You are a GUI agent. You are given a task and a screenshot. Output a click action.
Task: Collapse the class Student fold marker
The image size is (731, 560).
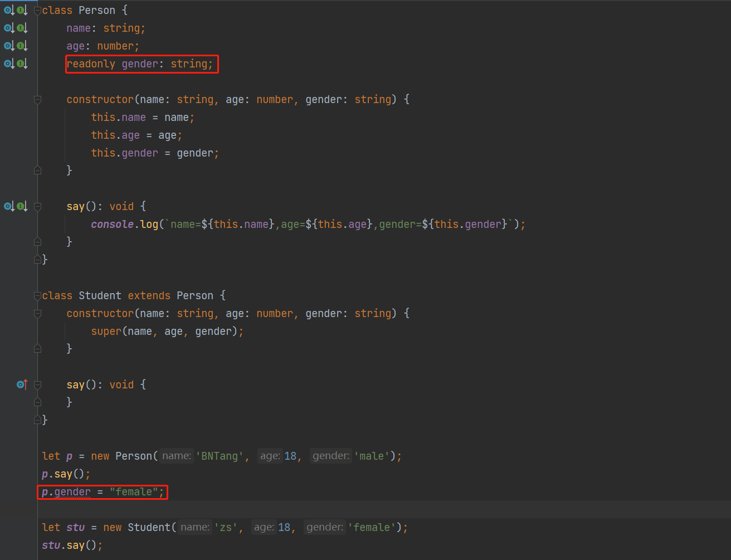click(37, 295)
